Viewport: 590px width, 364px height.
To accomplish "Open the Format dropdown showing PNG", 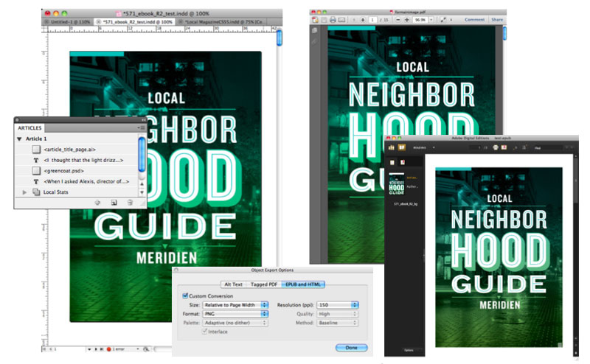I will pos(235,314).
